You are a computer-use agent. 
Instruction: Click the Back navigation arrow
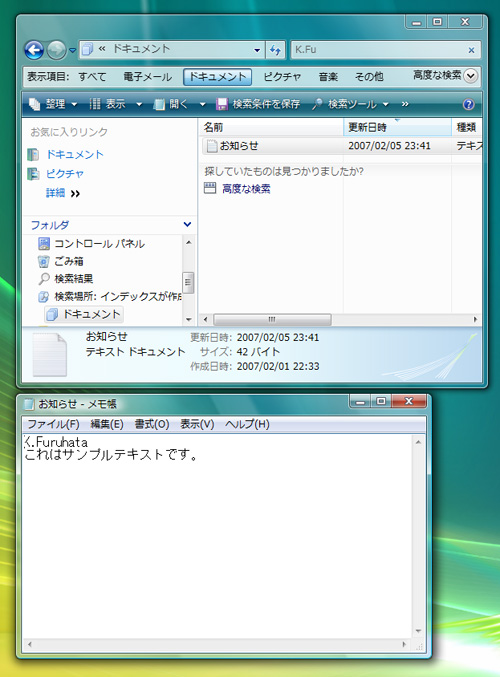[34, 50]
